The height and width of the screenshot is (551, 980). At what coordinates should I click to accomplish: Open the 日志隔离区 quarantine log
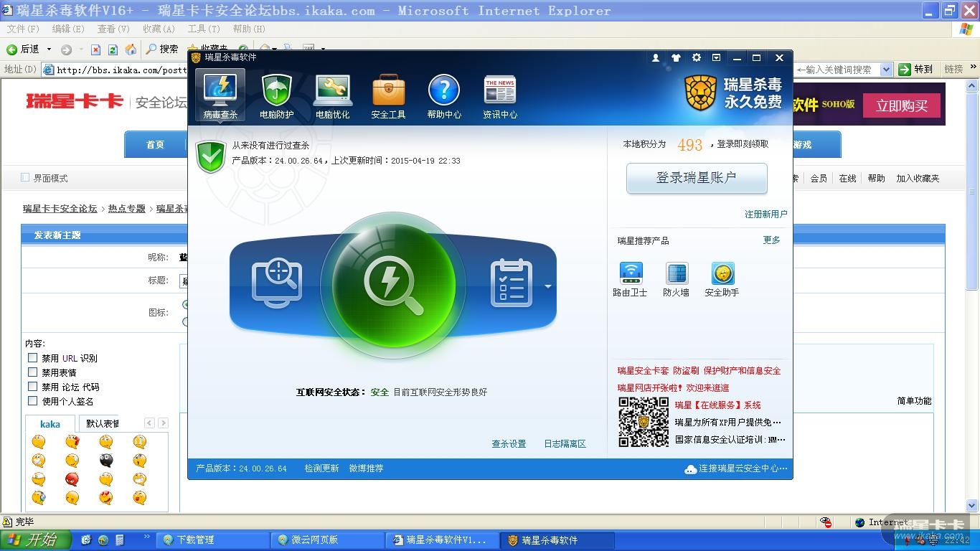coord(565,443)
